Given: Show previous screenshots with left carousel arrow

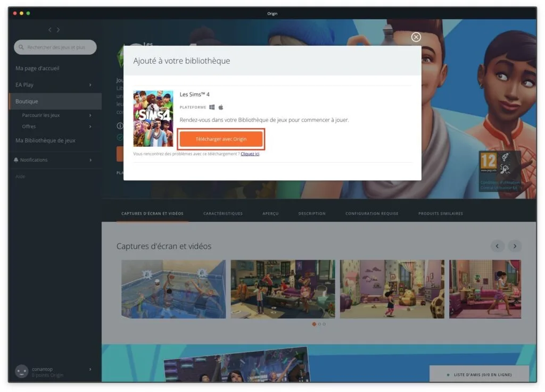Looking at the screenshot, I should click(x=498, y=246).
